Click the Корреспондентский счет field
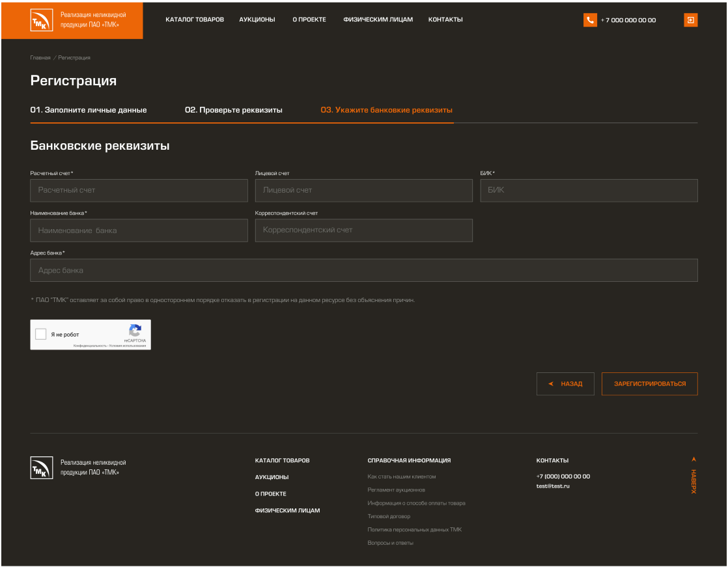Screen dimensions: 728x567 click(363, 230)
